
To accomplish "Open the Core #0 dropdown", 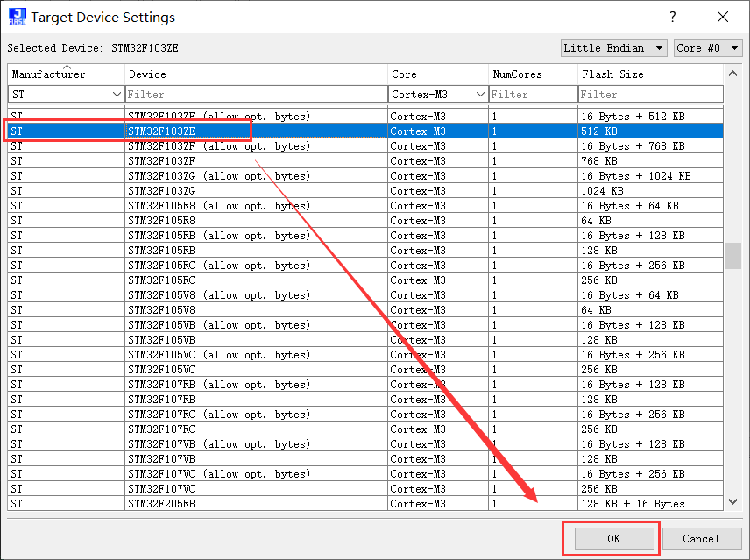I will click(x=707, y=48).
